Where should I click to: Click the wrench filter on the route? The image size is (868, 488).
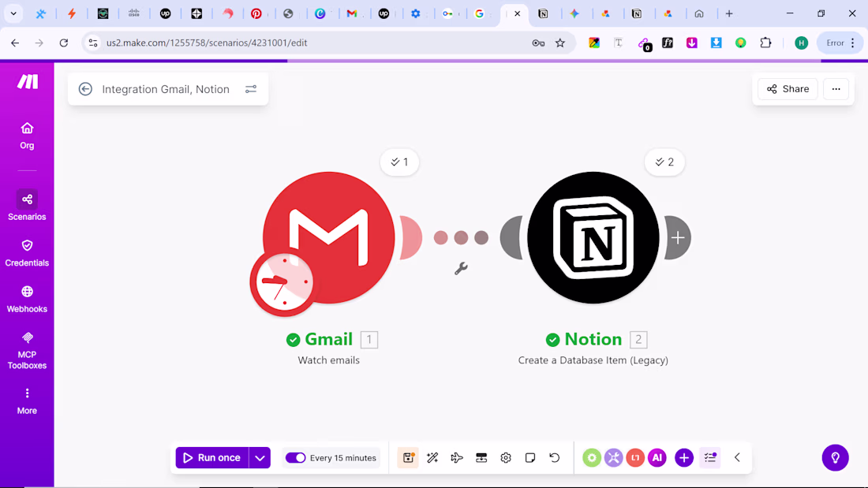click(461, 269)
